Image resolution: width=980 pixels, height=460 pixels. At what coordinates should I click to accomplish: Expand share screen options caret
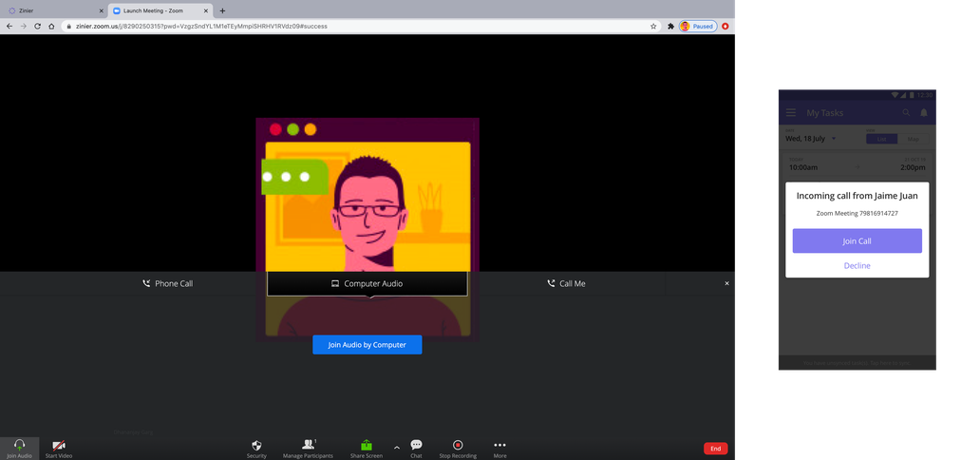[396, 447]
